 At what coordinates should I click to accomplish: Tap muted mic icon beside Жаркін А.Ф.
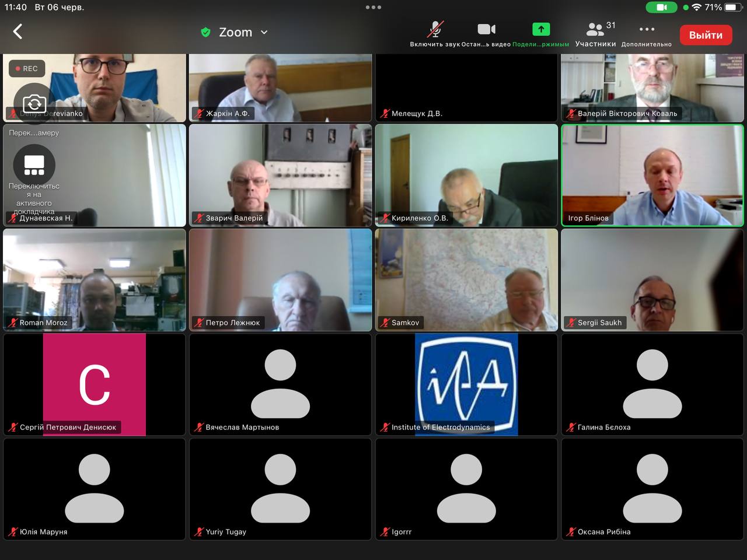(199, 114)
